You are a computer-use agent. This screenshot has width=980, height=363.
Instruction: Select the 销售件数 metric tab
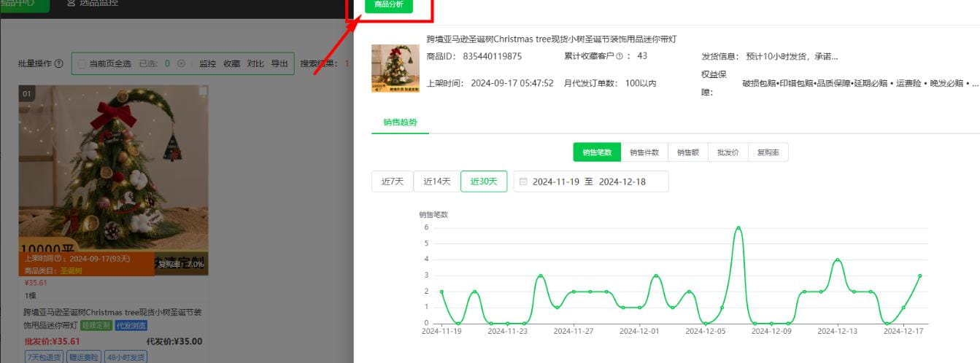(x=644, y=152)
